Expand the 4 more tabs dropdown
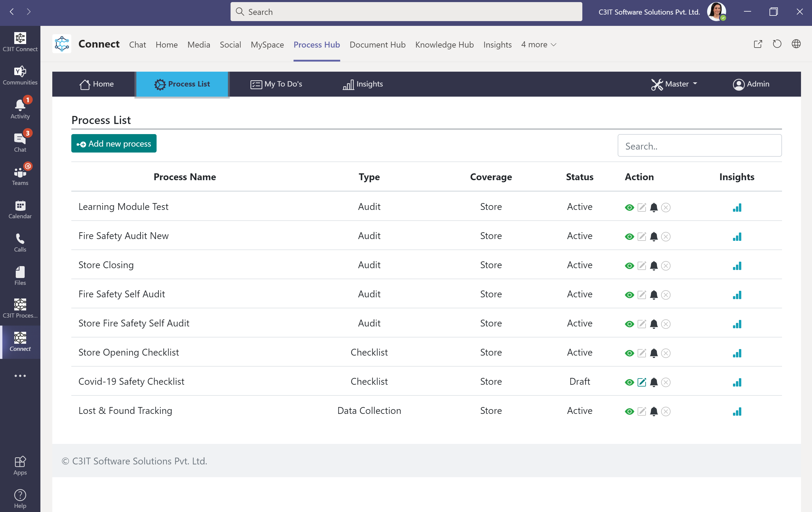This screenshot has height=512, width=812. 539,45
